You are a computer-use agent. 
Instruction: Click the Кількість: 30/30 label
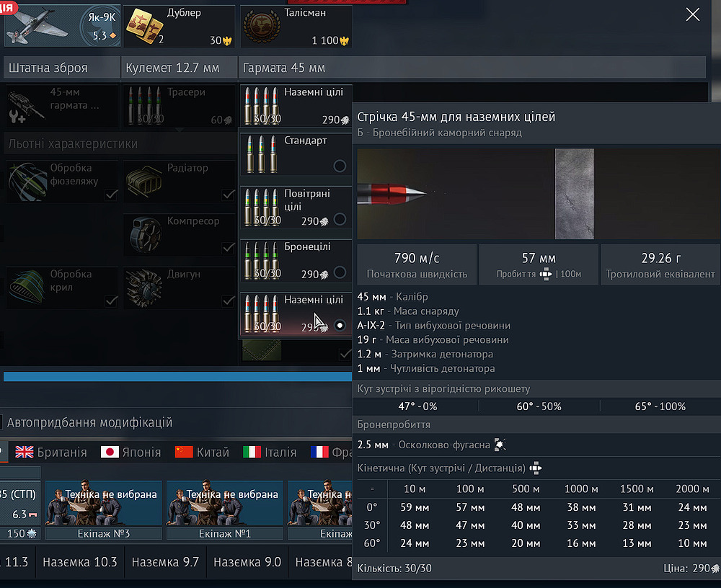point(394,569)
